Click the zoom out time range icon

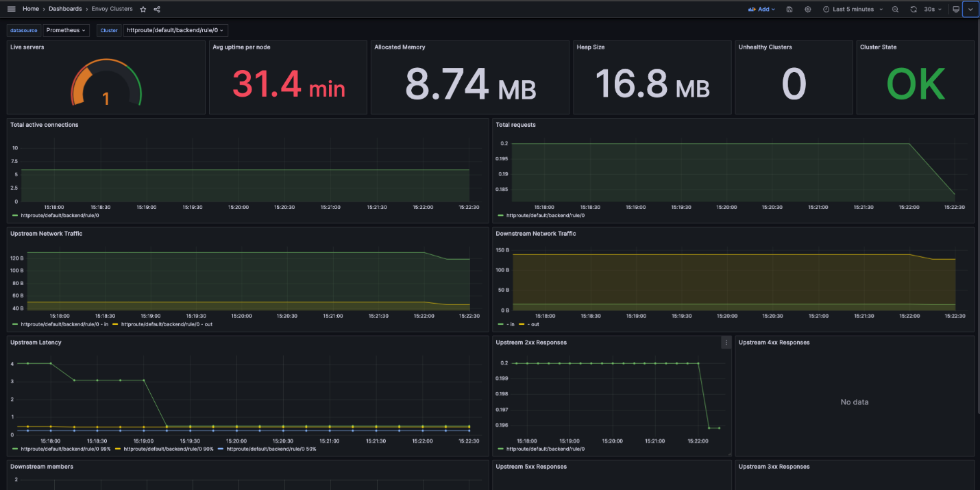[x=895, y=10]
